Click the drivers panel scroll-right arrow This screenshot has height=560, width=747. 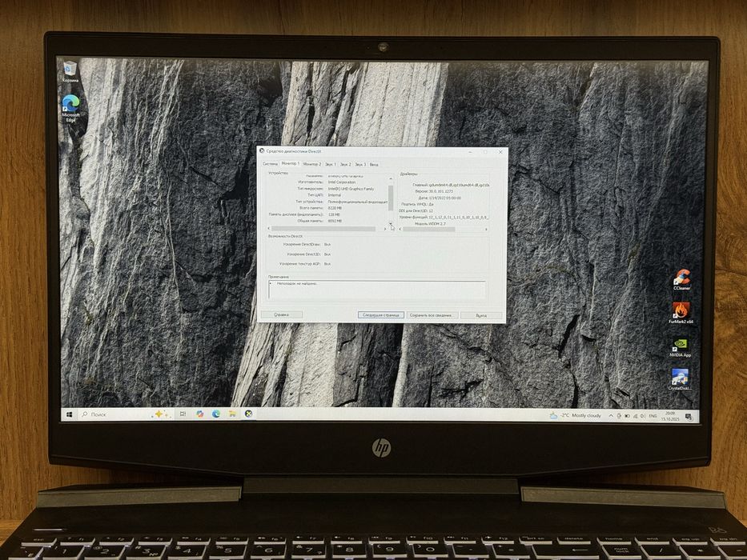pyautogui.click(x=486, y=230)
